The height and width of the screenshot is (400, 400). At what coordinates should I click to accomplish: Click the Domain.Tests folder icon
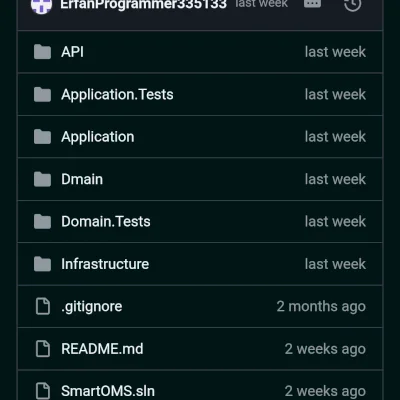(42, 222)
